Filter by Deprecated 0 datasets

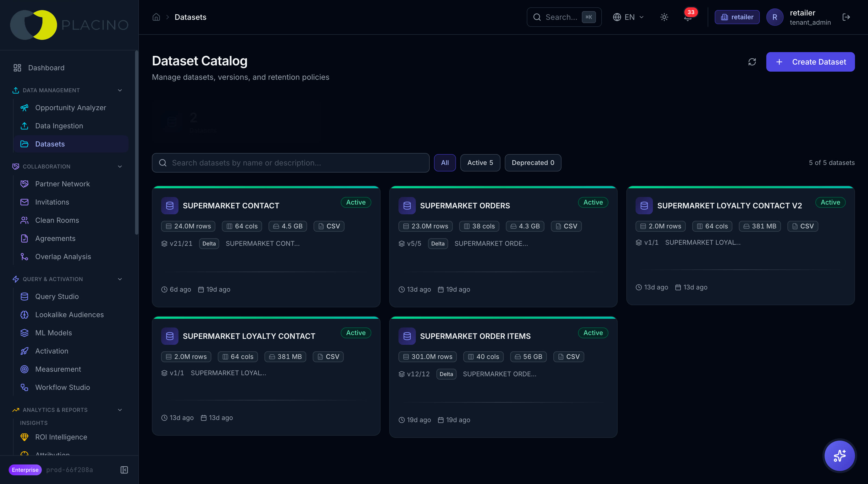point(533,163)
